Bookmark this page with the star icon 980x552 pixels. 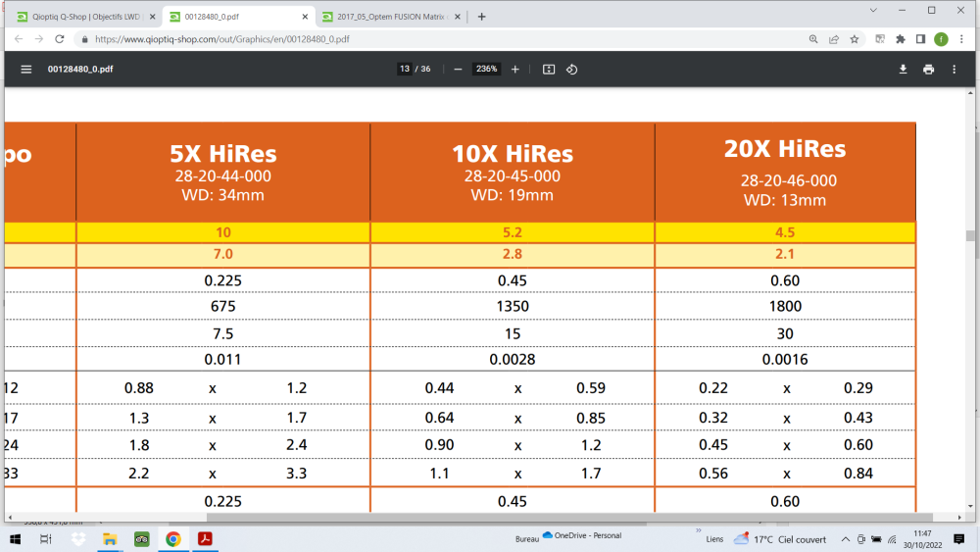tap(855, 39)
